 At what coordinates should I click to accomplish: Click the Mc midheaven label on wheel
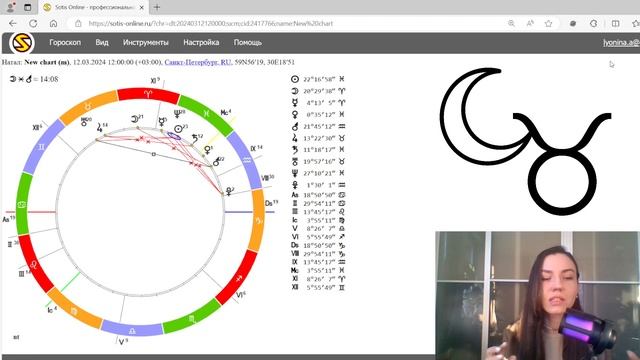(x=226, y=112)
